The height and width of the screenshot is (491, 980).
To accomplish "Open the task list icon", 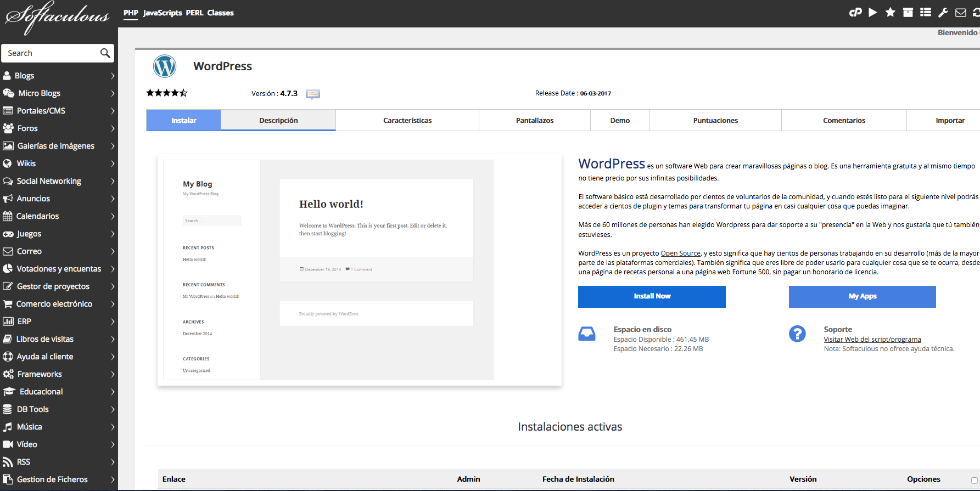I will (x=926, y=12).
